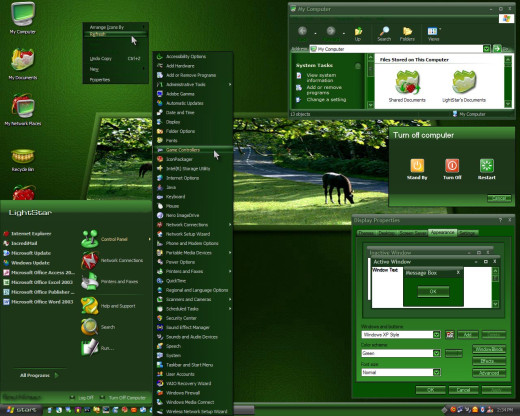This screenshot has width=520, height=416.
Task: Collapse the System Tasks panel
Action: point(358,66)
